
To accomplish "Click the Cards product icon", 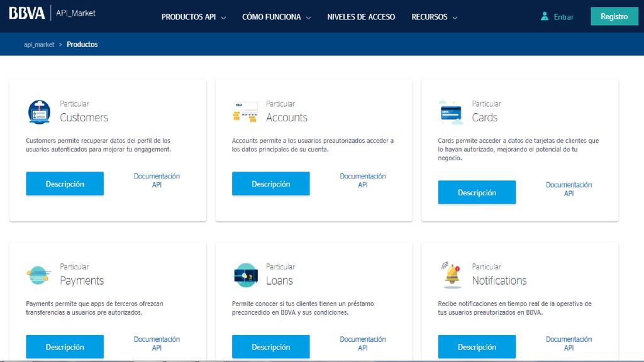I will point(451,112).
